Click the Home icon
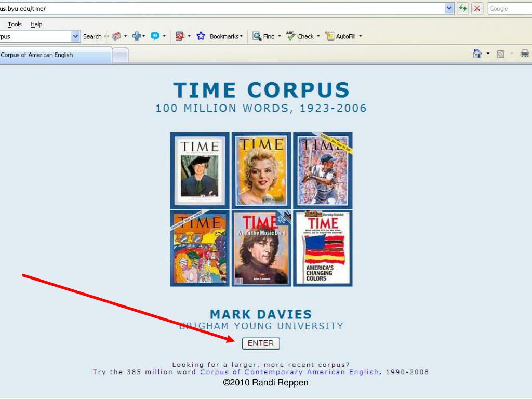This screenshot has width=532, height=399. pos(477,54)
